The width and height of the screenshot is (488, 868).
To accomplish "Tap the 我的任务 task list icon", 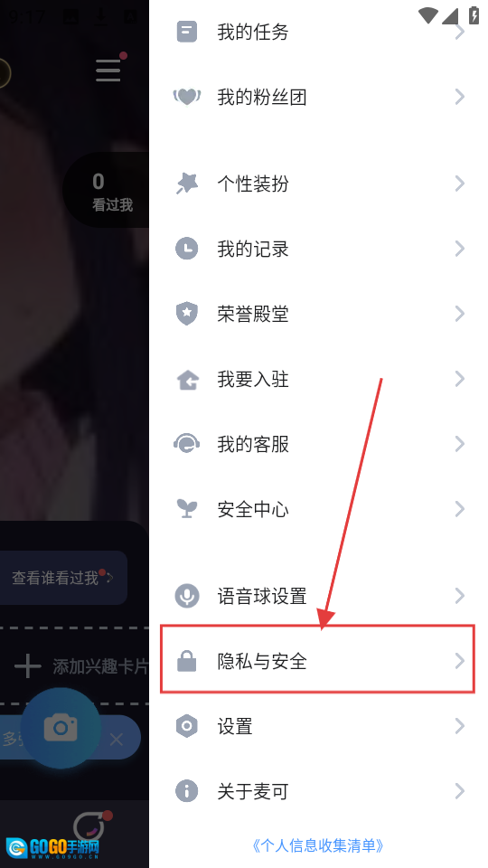I will coord(186,32).
